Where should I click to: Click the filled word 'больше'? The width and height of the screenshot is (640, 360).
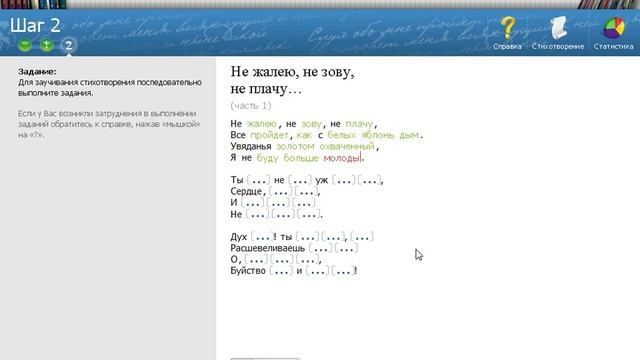pos(301,158)
